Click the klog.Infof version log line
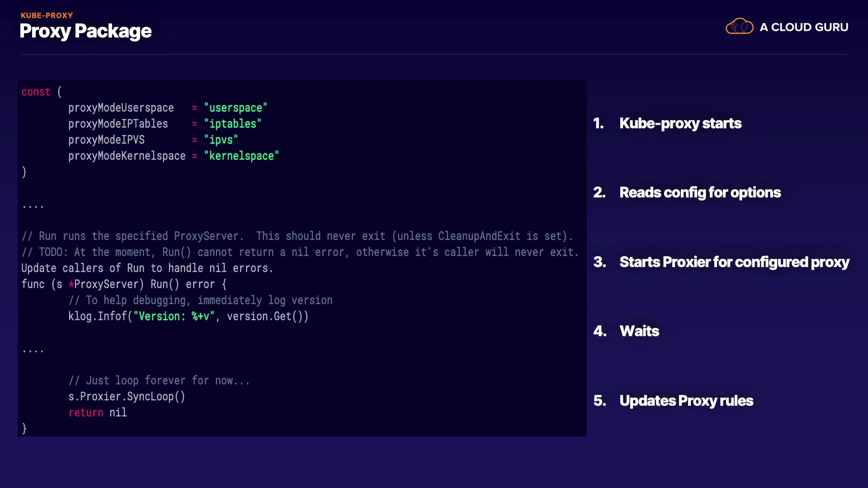Screen dimensions: 868x488 click(188, 316)
